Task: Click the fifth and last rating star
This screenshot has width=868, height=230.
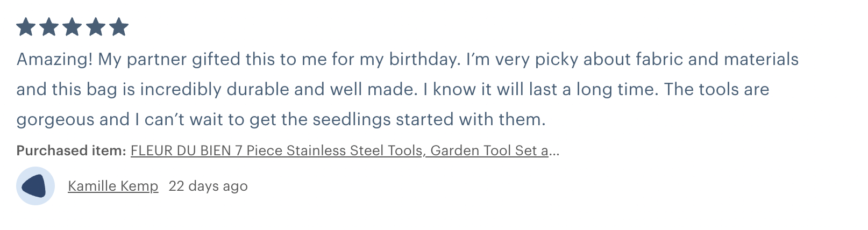Action: 119,27
